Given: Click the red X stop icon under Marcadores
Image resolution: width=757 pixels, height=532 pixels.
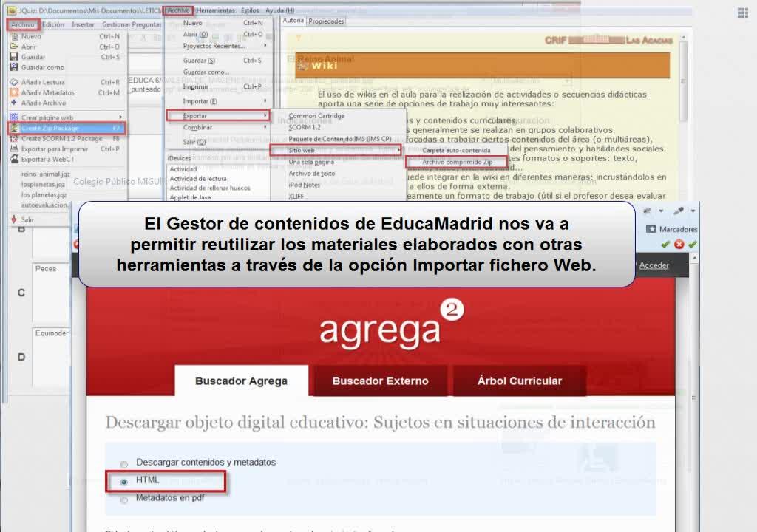Looking at the screenshot, I should [x=679, y=245].
